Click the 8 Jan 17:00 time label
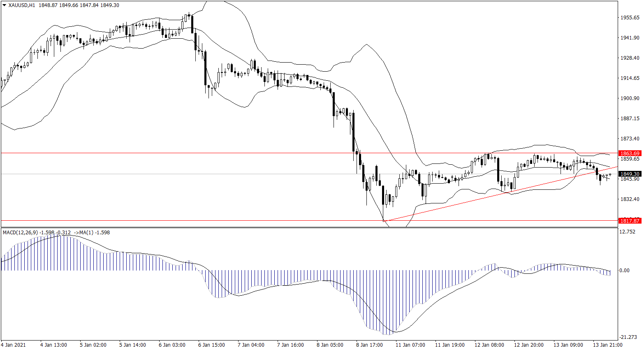 click(x=369, y=345)
